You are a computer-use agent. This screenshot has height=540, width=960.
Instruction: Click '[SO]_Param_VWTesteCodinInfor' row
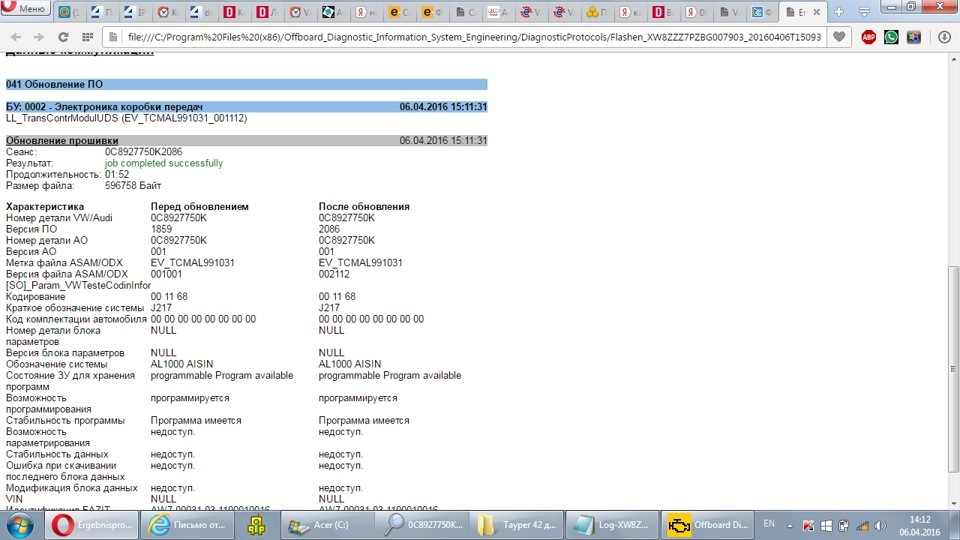click(x=78, y=285)
